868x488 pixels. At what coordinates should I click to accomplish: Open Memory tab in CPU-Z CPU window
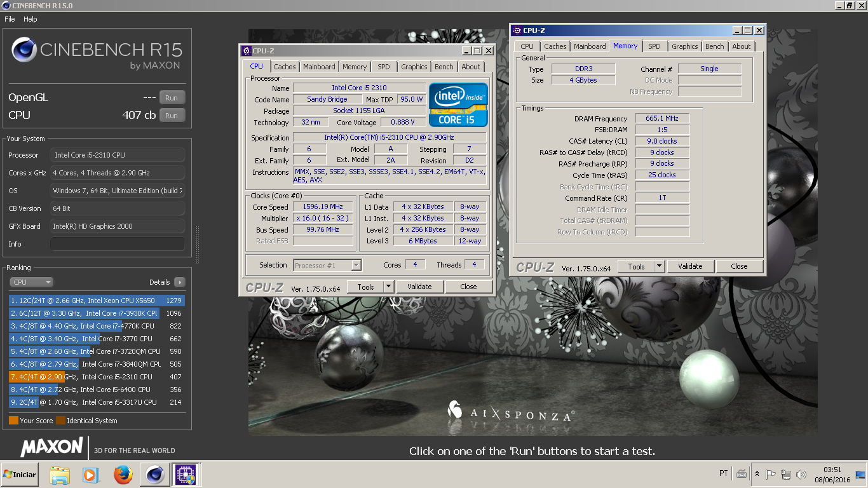tap(355, 67)
